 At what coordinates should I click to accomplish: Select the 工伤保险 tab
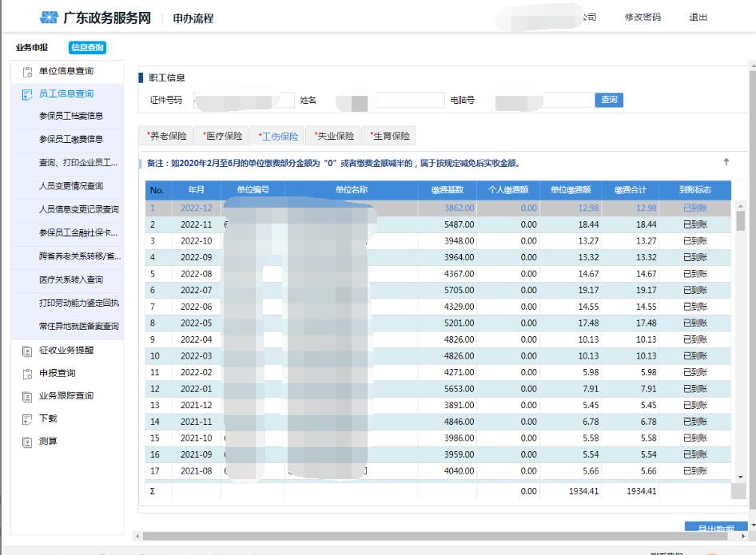pos(278,137)
